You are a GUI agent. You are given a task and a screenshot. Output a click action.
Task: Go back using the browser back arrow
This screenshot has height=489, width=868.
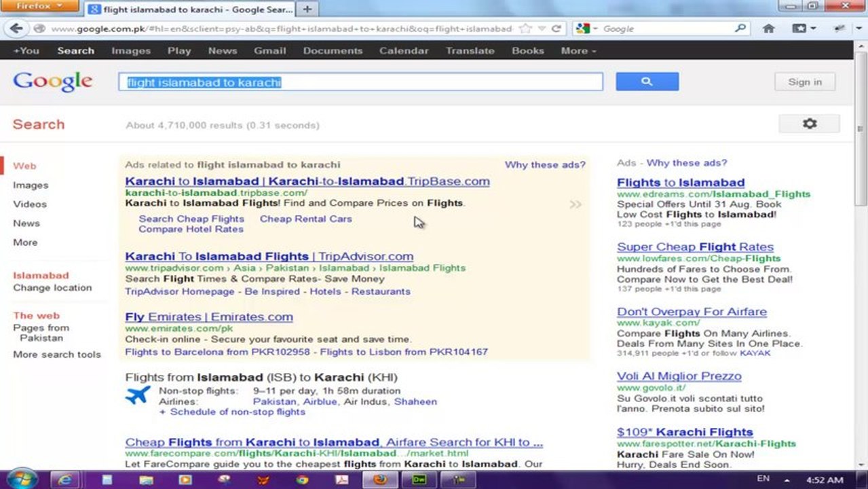pyautogui.click(x=16, y=29)
